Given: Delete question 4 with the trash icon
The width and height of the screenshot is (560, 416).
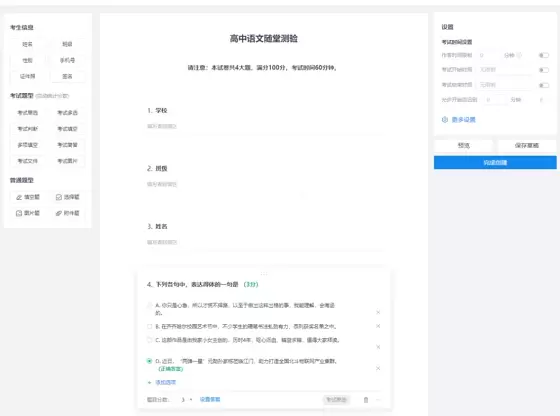Looking at the screenshot, I should pos(366,400).
